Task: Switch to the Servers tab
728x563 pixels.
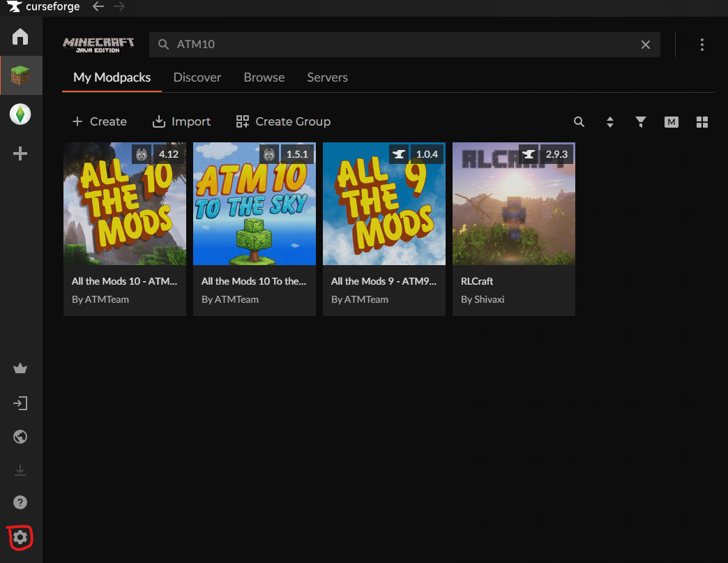Action: [327, 77]
